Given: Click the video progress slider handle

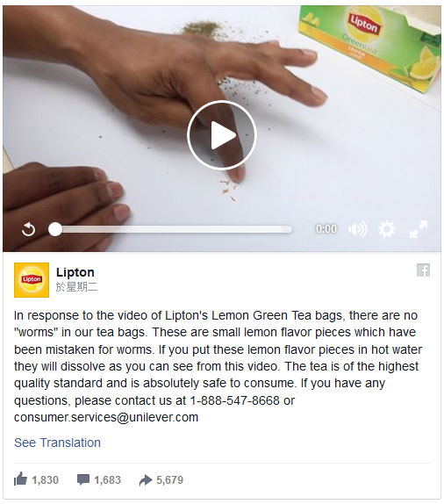Looking at the screenshot, I should tap(55, 229).
